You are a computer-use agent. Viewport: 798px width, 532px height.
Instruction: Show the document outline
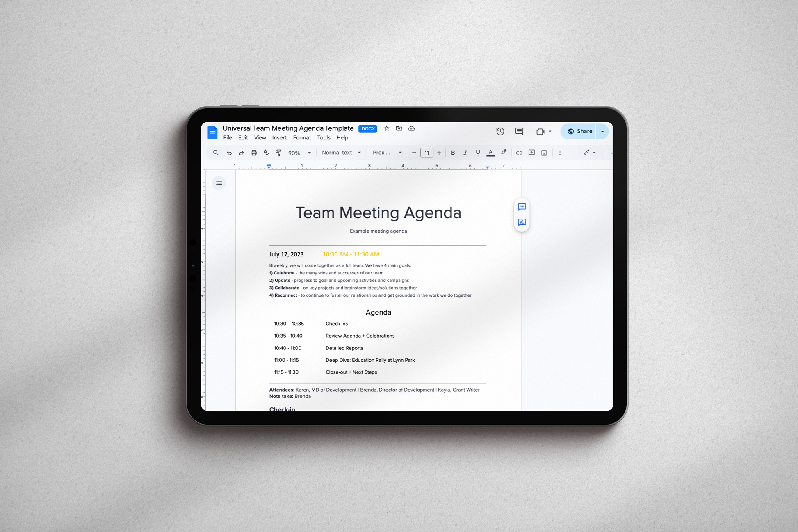219,183
